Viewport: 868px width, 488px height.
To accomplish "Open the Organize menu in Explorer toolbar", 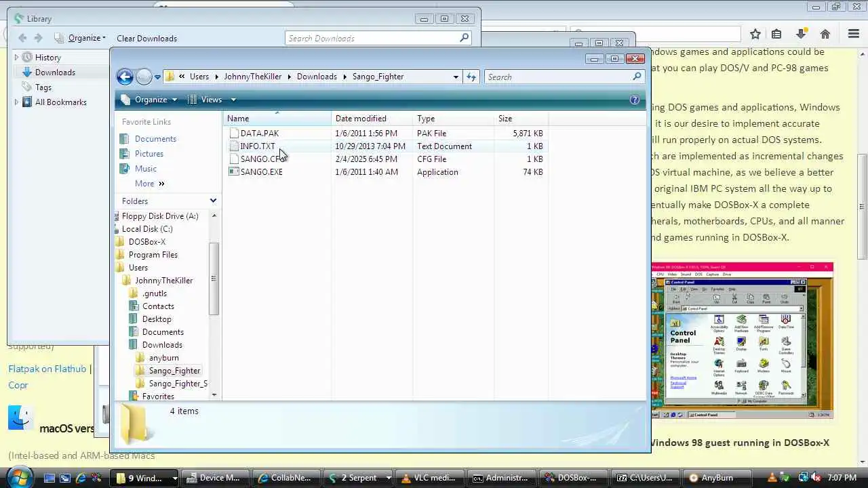I will [x=149, y=100].
